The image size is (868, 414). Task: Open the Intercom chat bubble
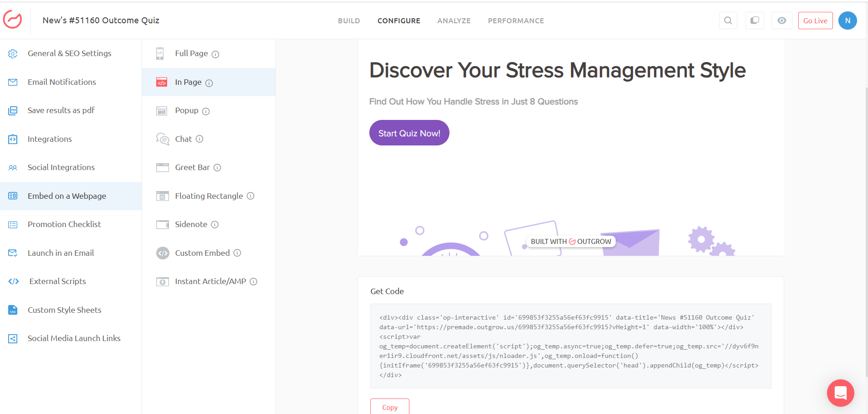pyautogui.click(x=840, y=393)
